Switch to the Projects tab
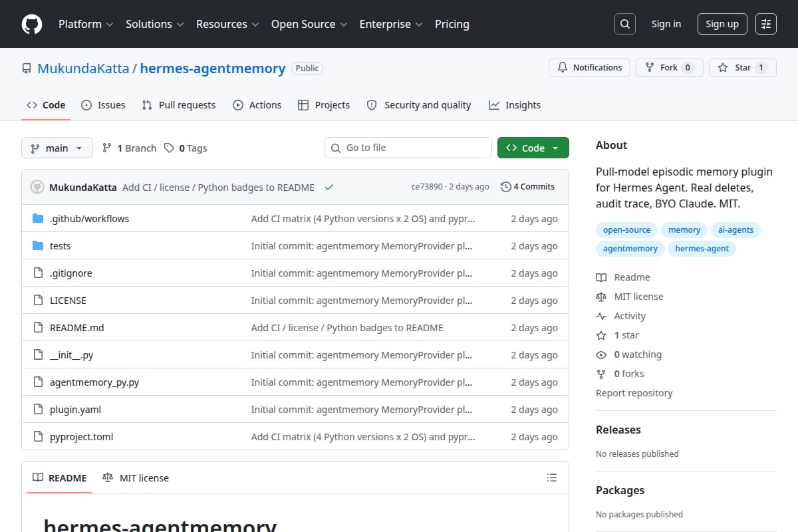 [x=324, y=105]
